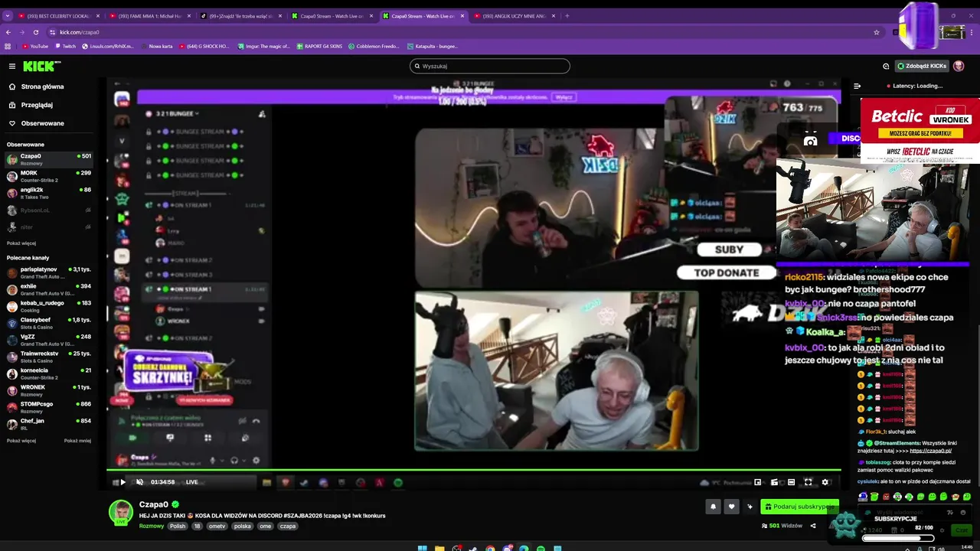This screenshot has width=980, height=551.
Task: Expand recommended list via bottom Pokaż więcej
Action: click(x=21, y=441)
